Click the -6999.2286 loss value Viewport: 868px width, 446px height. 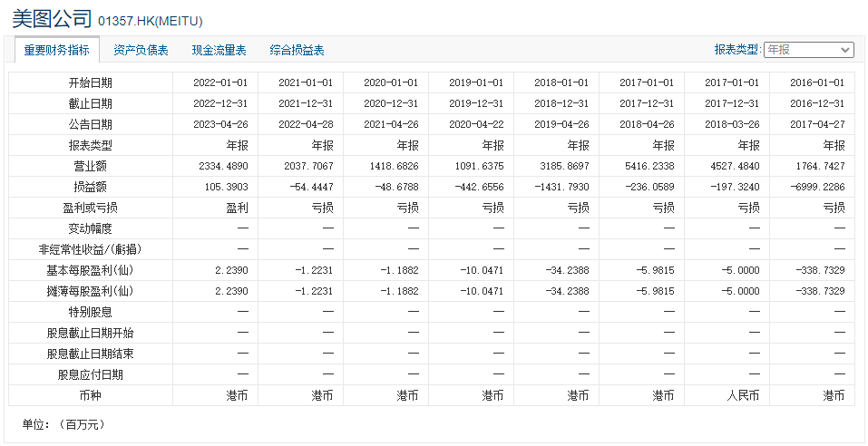point(815,187)
